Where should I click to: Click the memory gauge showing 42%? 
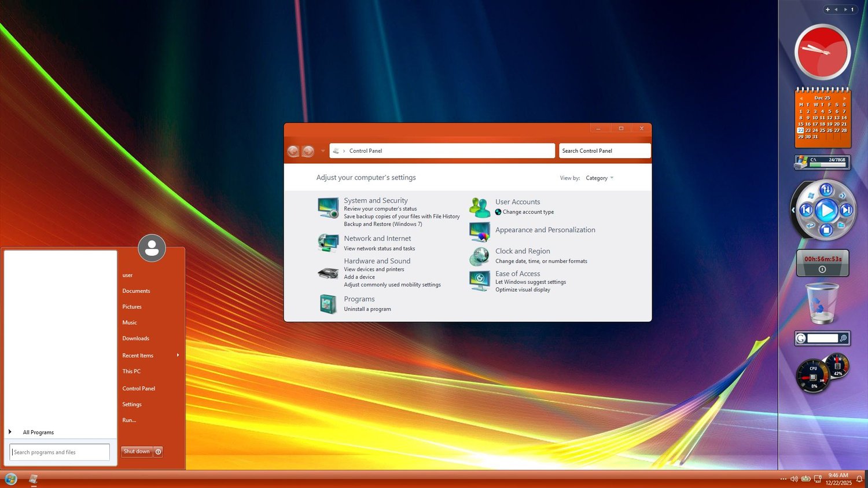[837, 366]
